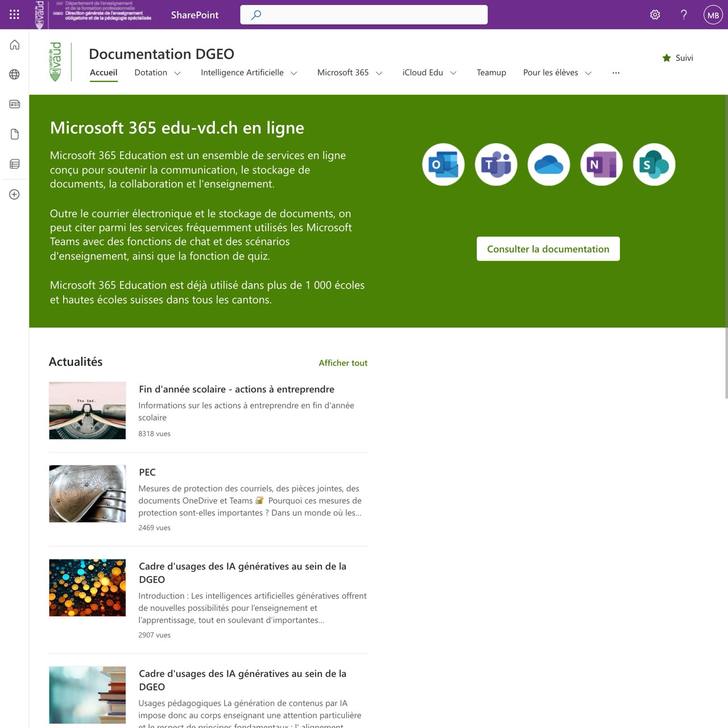The image size is (728, 728).
Task: Open the settings gear icon
Action: pyautogui.click(x=655, y=15)
